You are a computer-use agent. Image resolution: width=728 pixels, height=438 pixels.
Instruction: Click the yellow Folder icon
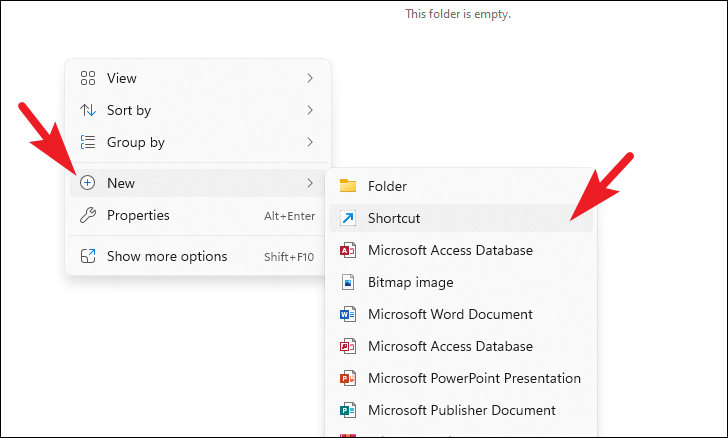[x=348, y=186]
